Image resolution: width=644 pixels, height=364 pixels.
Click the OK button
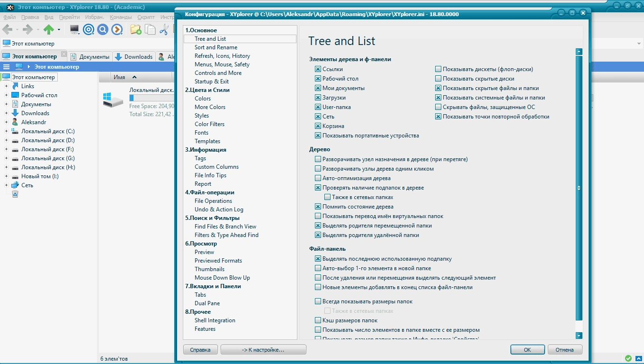click(528, 350)
